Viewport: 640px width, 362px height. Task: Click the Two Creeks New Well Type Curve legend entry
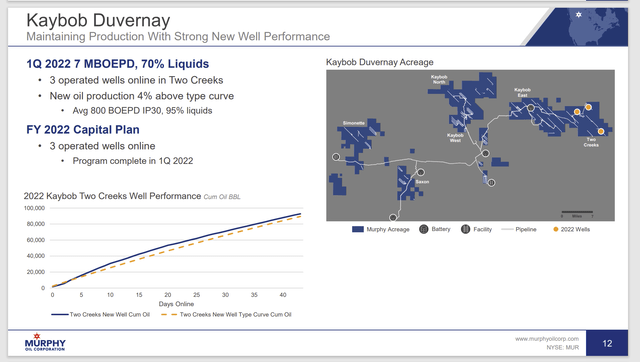click(x=226, y=315)
